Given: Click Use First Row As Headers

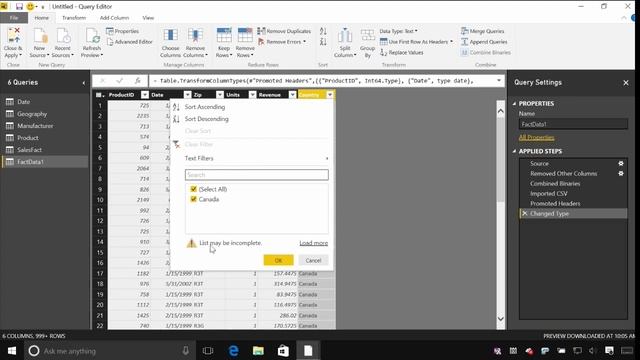Looking at the screenshot, I should pyautogui.click(x=416, y=42).
